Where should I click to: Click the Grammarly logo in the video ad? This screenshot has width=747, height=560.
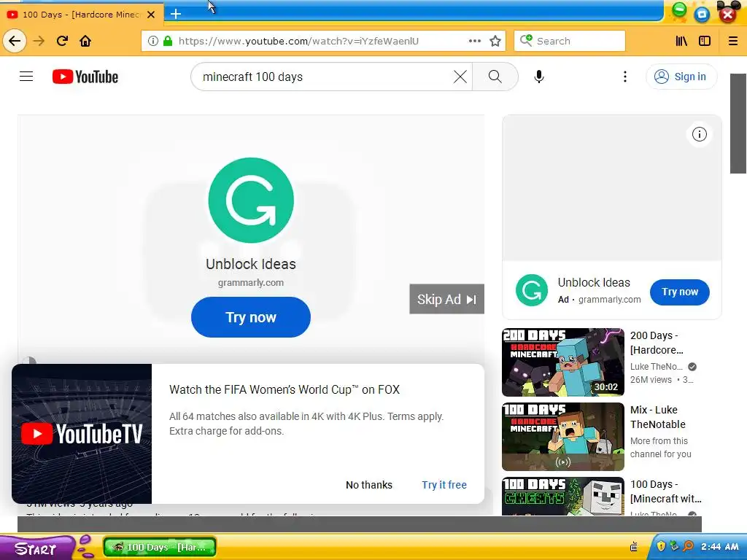pyautogui.click(x=251, y=201)
